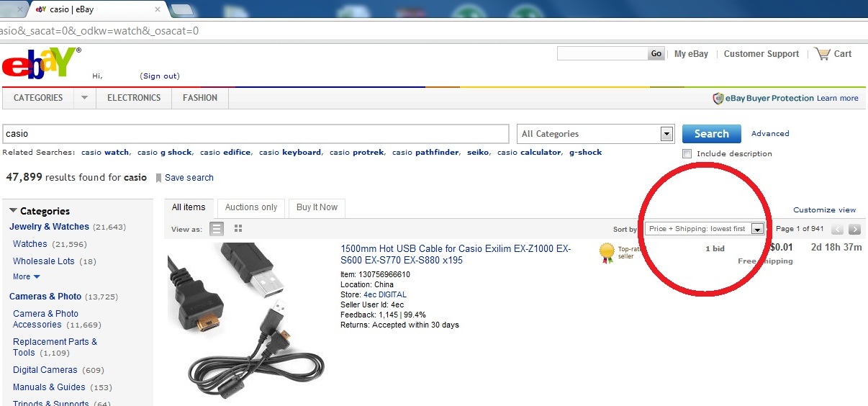
Task: Click the blue Search button
Action: [x=711, y=134]
